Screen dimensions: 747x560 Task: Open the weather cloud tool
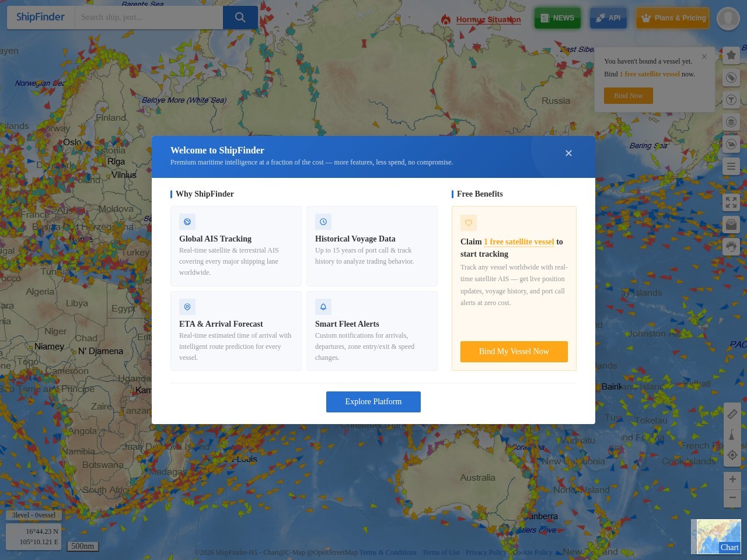pyautogui.click(x=731, y=144)
